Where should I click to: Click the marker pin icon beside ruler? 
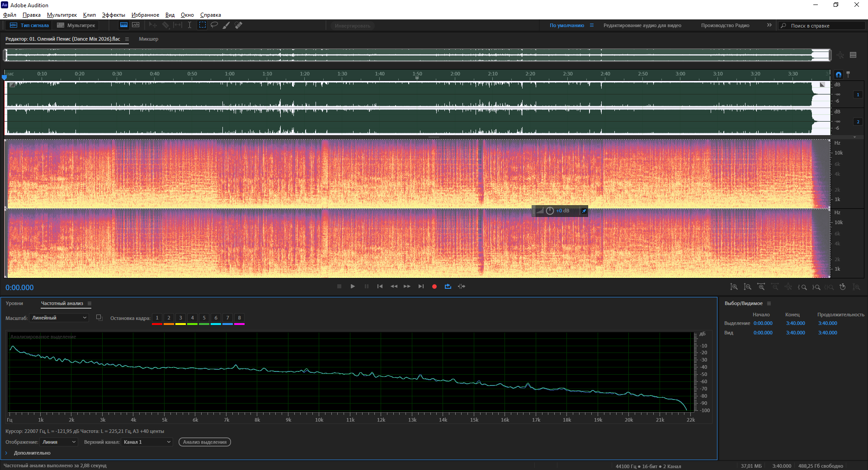pos(848,75)
